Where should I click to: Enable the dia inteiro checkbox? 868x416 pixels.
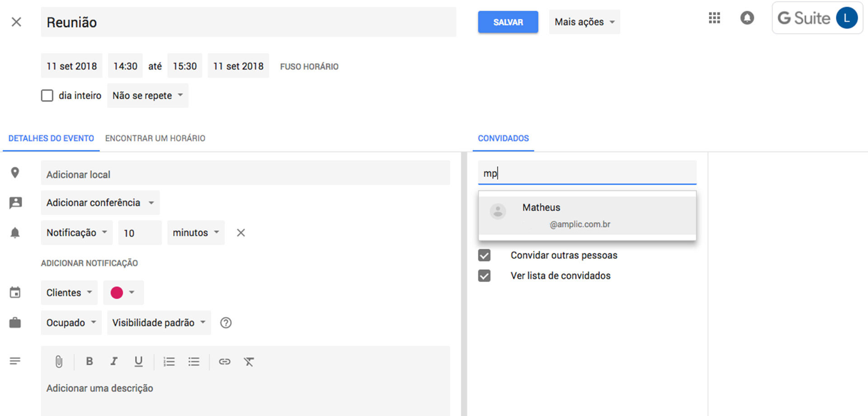47,95
